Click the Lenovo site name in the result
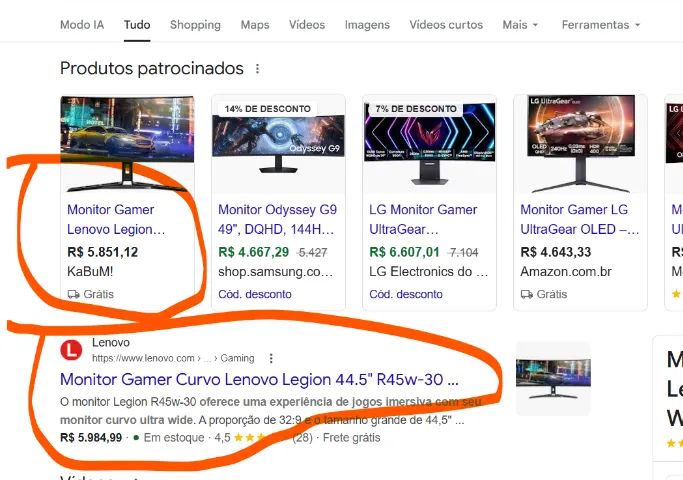The height and width of the screenshot is (480, 683). pyautogui.click(x=111, y=342)
